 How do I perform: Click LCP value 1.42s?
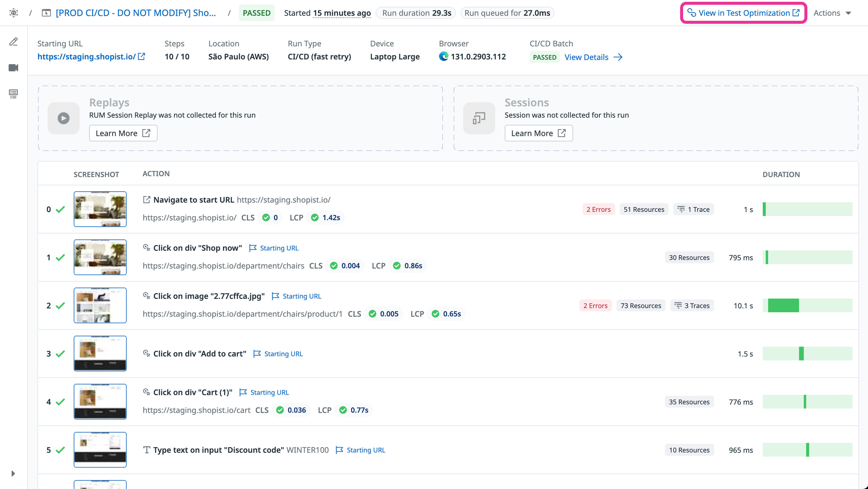pyautogui.click(x=331, y=217)
